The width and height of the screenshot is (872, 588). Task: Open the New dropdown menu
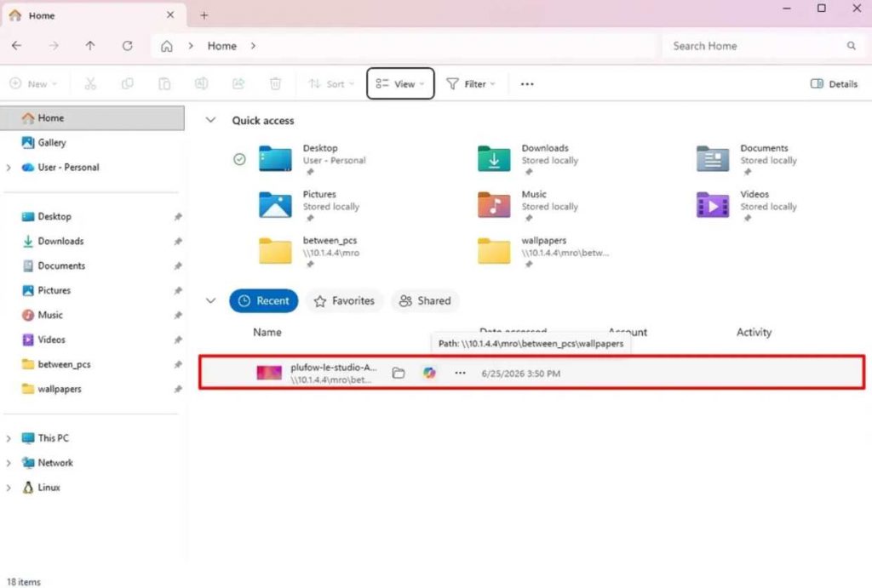[x=33, y=84]
